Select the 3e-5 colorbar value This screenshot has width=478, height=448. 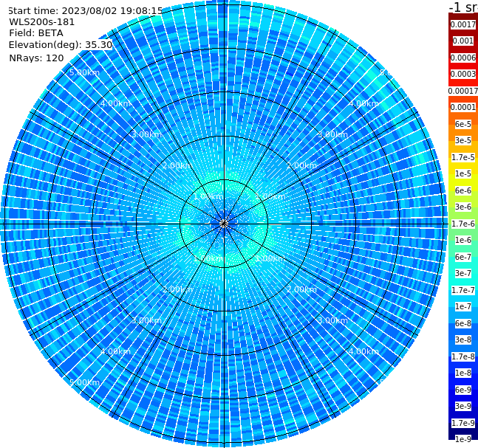tap(463, 140)
